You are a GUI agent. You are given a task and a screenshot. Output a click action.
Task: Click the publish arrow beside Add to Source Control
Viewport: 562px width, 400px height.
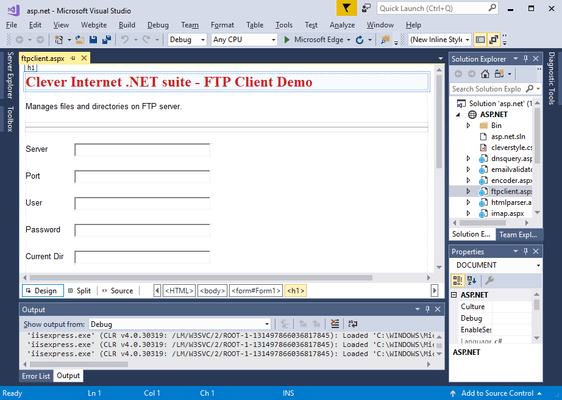point(453,394)
